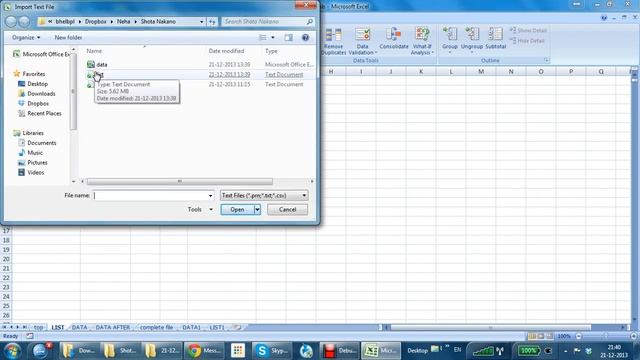Click Neha in address breadcrumb
Image resolution: width=640 pixels, height=360 pixels.
coord(123,22)
